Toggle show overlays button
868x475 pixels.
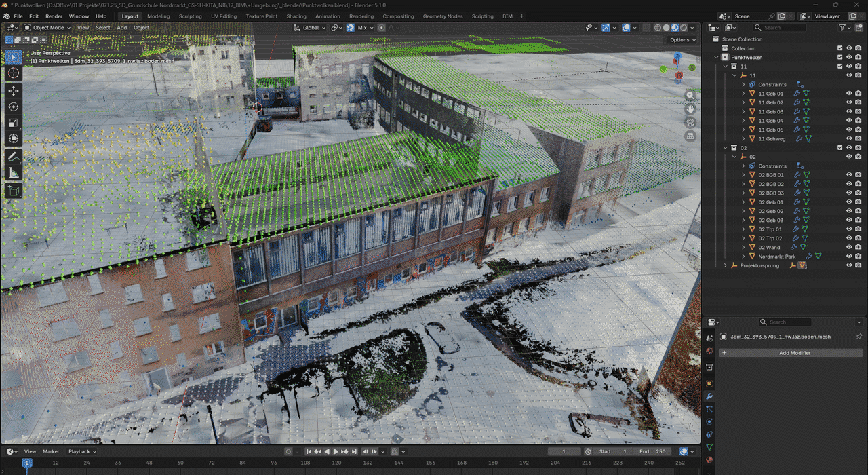[x=625, y=28]
